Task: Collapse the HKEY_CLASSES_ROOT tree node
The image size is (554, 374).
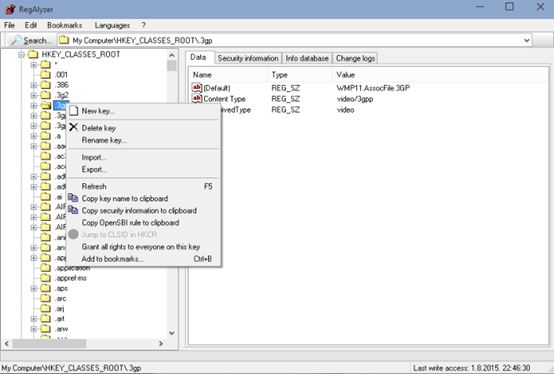Action: (x=21, y=55)
